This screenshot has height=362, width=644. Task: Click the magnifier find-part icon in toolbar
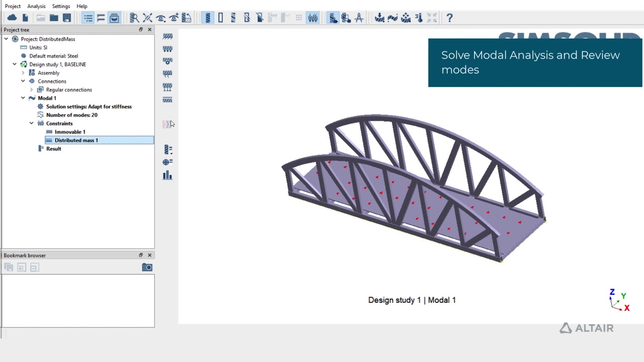point(134,18)
